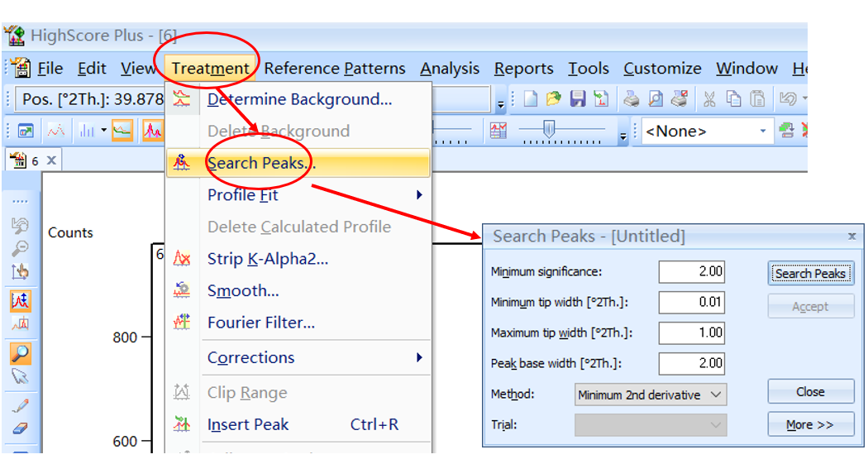This screenshot has height=464, width=868.
Task: Toggle the background curve display toolbar button
Action: (x=122, y=131)
